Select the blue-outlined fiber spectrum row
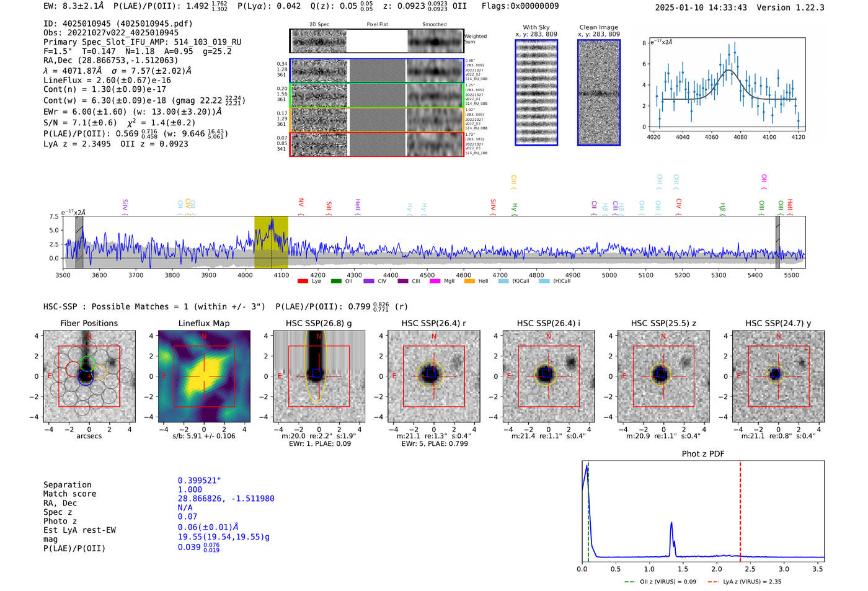The image size is (868, 591). point(377,71)
